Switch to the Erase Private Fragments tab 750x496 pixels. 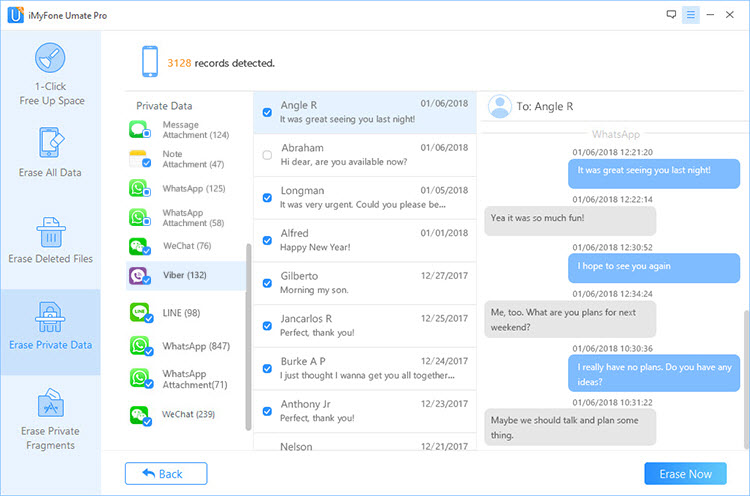pos(51,419)
